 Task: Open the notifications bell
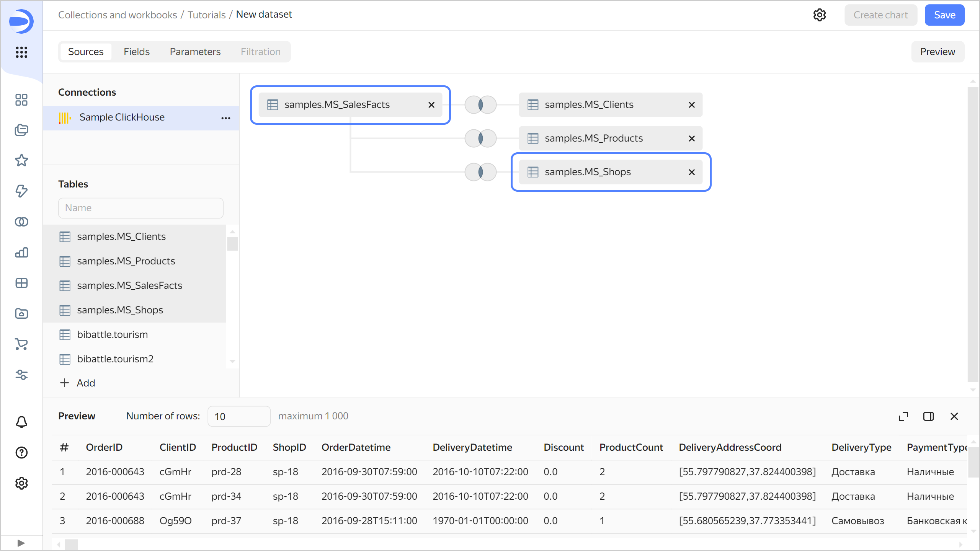tap(21, 422)
